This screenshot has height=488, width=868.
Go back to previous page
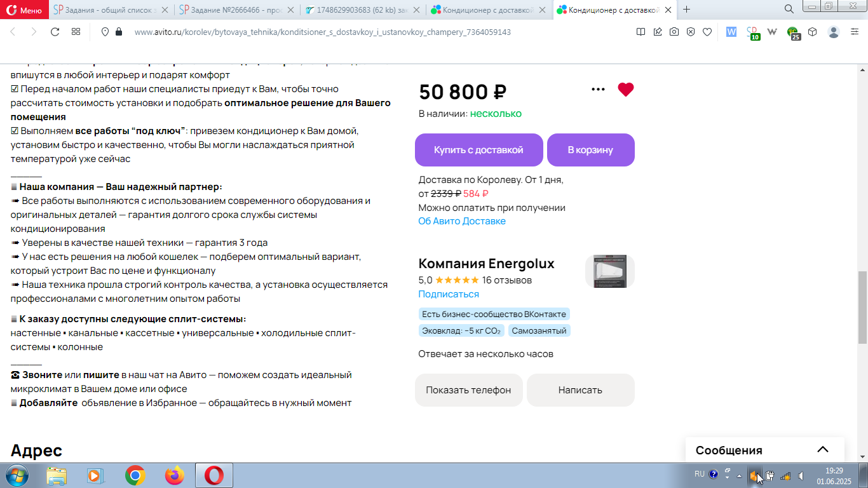point(13,32)
